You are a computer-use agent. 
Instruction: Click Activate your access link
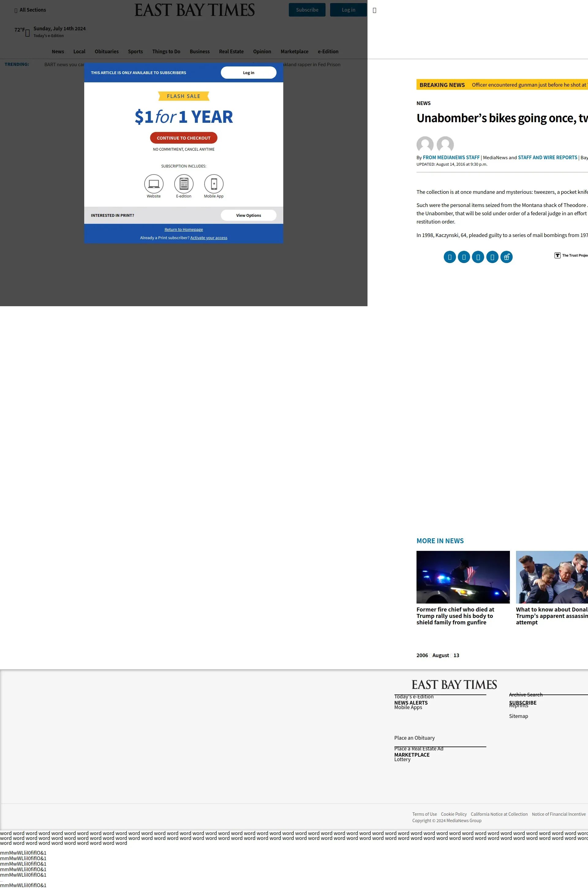click(209, 238)
